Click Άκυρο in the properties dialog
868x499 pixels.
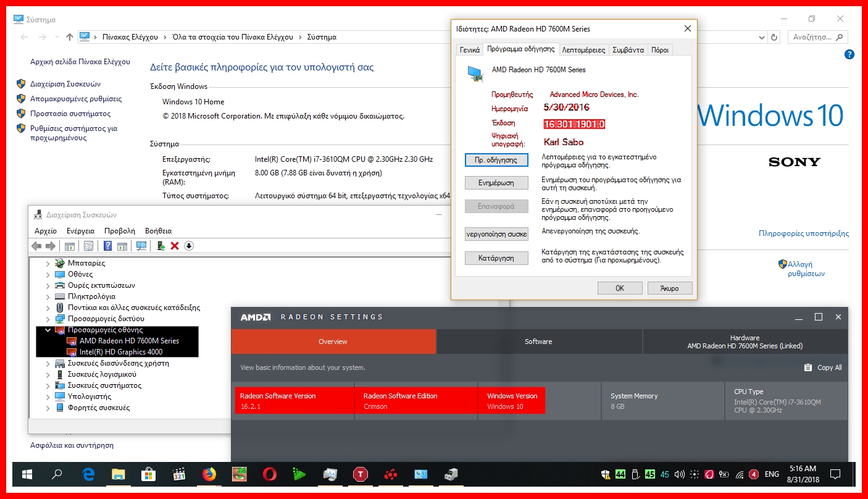pyautogui.click(x=670, y=288)
